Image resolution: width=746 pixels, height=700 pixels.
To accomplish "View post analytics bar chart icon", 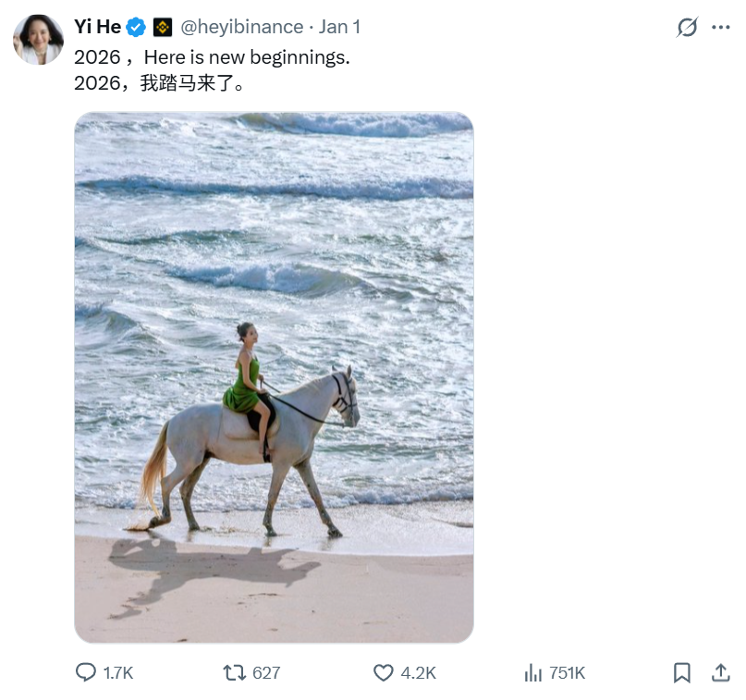I will click(533, 672).
